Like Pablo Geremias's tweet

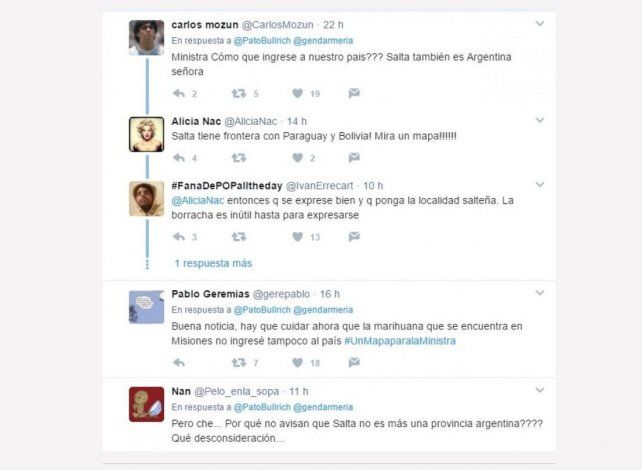[298, 362]
